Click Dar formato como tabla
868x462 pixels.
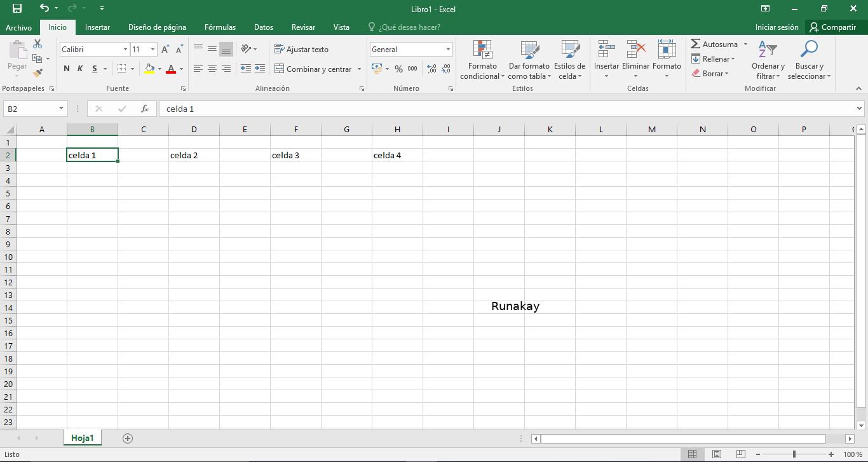click(529, 59)
